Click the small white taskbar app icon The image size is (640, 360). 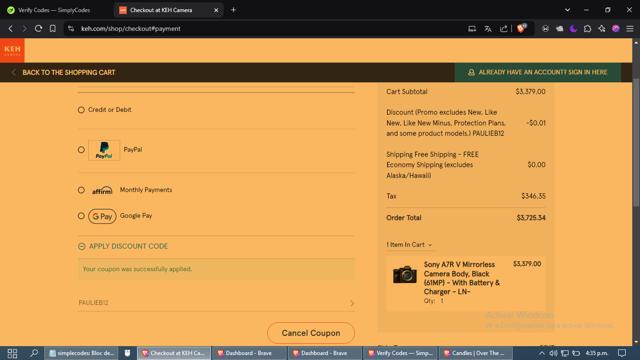click(x=127, y=353)
